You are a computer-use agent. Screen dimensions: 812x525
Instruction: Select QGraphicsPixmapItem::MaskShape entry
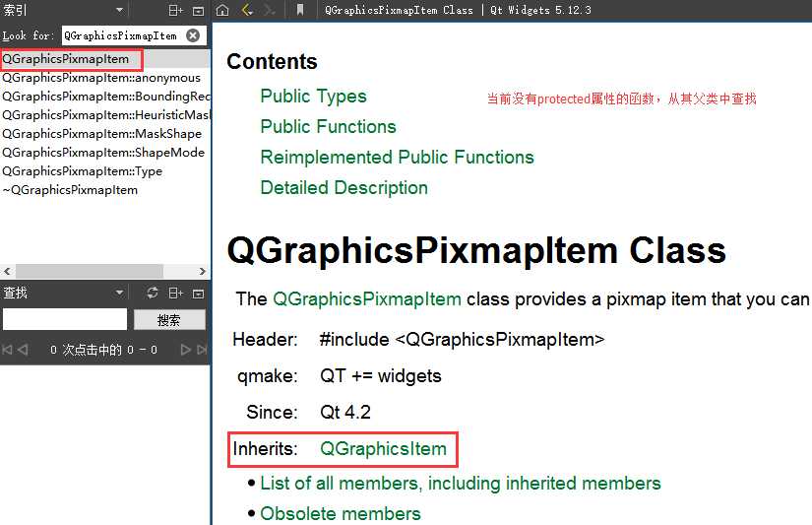click(105, 134)
